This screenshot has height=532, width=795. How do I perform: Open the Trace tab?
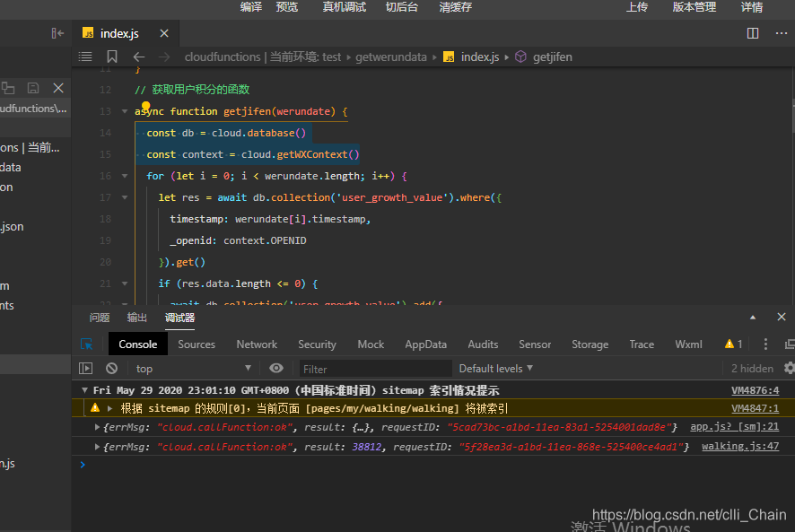(x=642, y=344)
